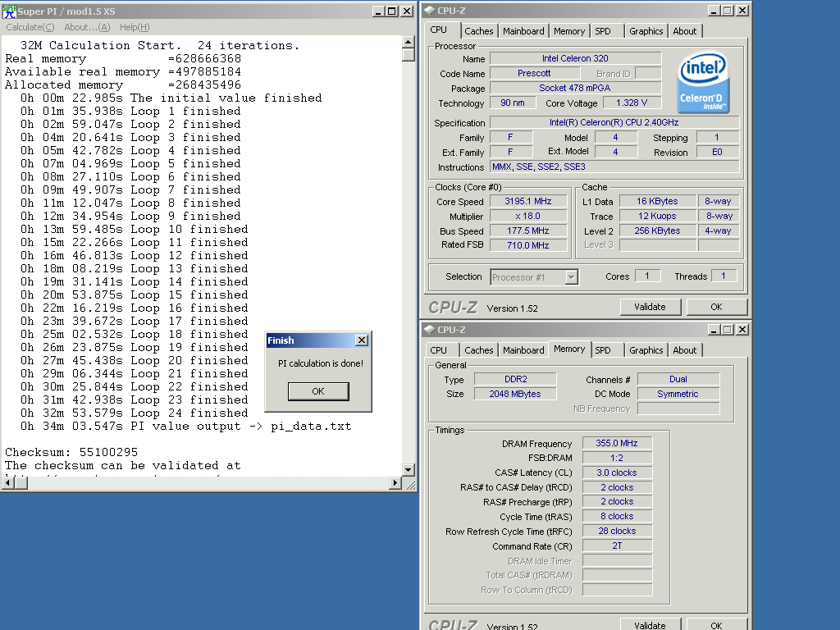The image size is (840, 630).
Task: Click Super PI vertical scrollbar up arrow
Action: [x=409, y=42]
